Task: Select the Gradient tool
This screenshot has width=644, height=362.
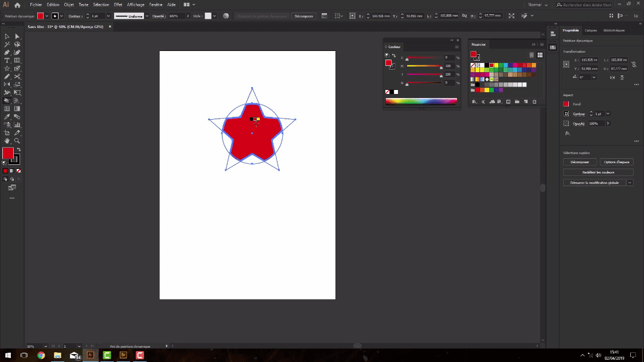Action: 17,108
